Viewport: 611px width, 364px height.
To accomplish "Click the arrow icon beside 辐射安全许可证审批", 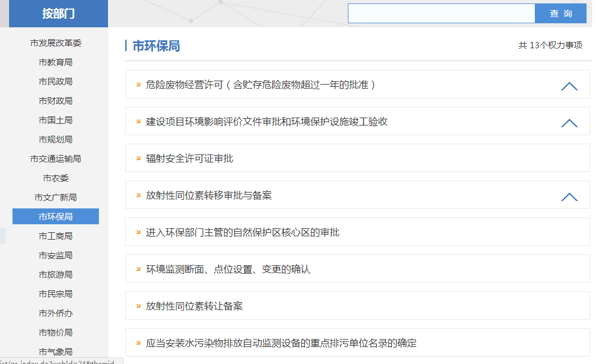I will coord(138,158).
